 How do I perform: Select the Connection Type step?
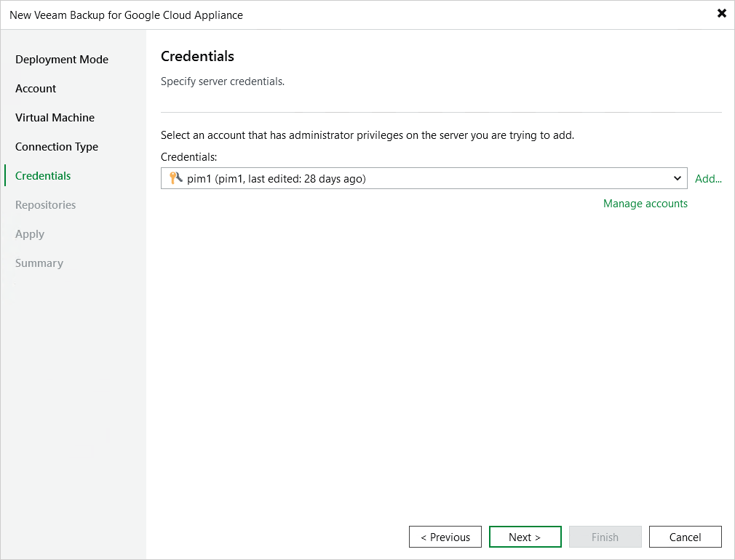(57, 147)
